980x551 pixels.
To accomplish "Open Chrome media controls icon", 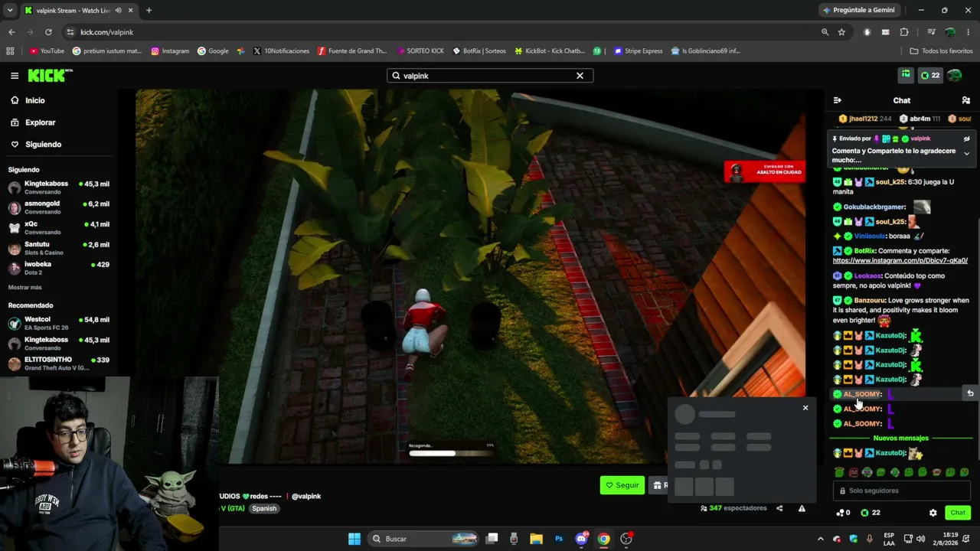I will click(x=931, y=32).
